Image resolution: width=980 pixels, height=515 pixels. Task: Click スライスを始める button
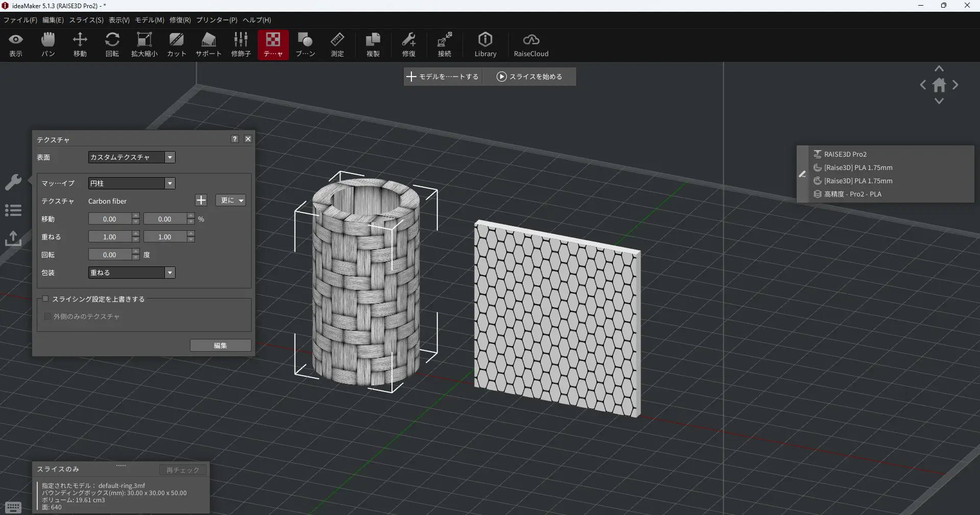(x=529, y=77)
